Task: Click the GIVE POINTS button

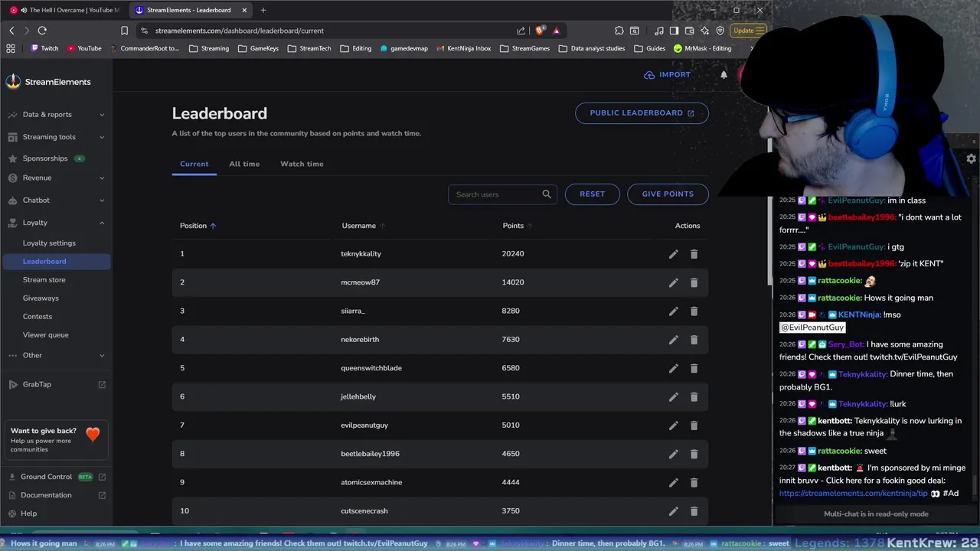Action: tap(668, 194)
